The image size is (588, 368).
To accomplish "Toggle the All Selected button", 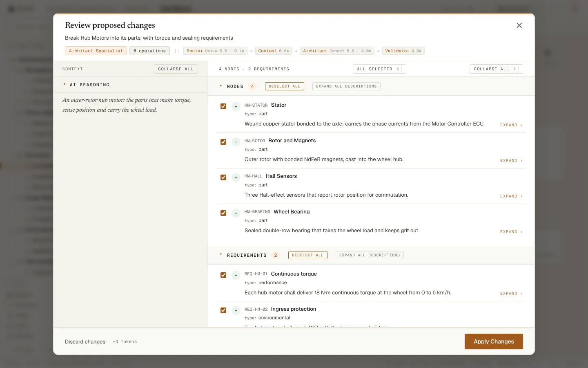I will coord(379,69).
